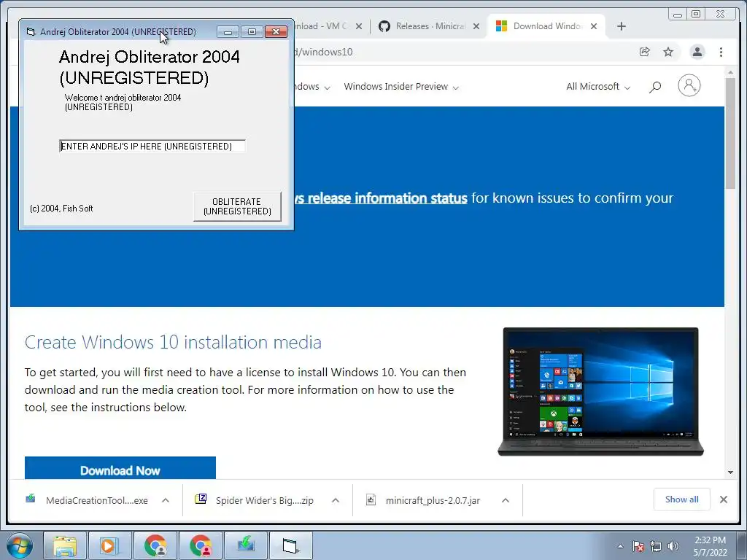Close the GitHub Releases Minicraft tab
747x560 pixels.
coord(476,26)
